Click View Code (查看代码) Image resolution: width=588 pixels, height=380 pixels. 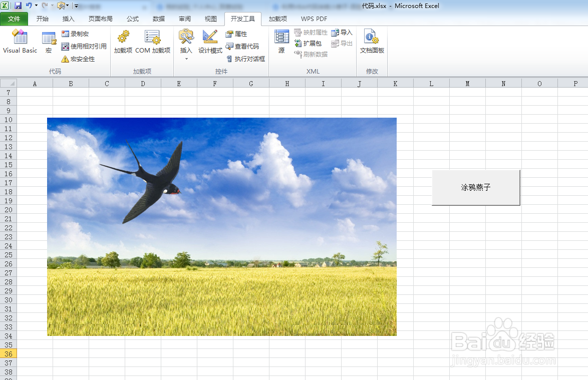pos(242,46)
